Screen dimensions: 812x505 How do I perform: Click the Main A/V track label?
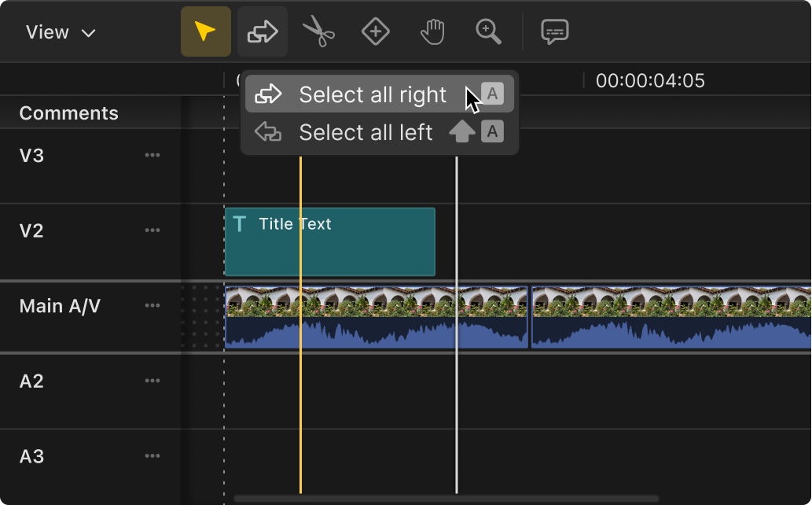coord(60,306)
